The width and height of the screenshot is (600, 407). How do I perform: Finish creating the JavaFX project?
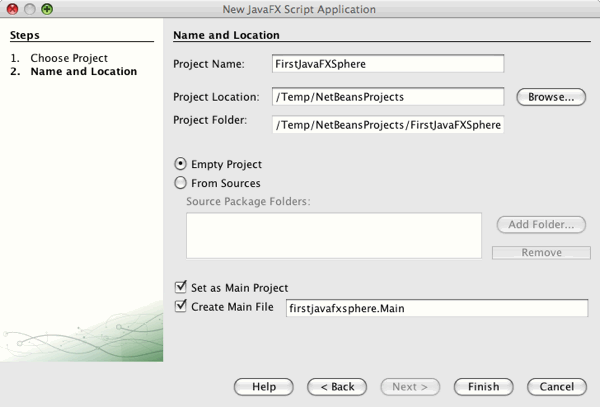(483, 387)
